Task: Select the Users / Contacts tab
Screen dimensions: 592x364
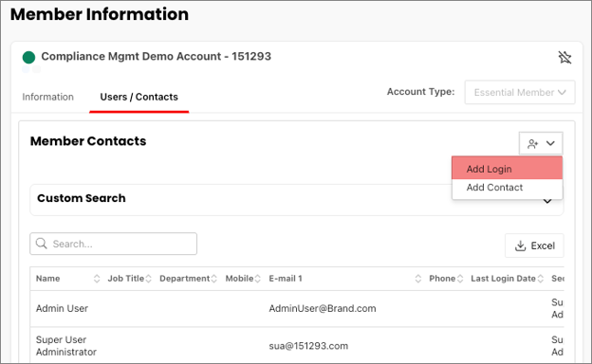Action: tap(139, 97)
